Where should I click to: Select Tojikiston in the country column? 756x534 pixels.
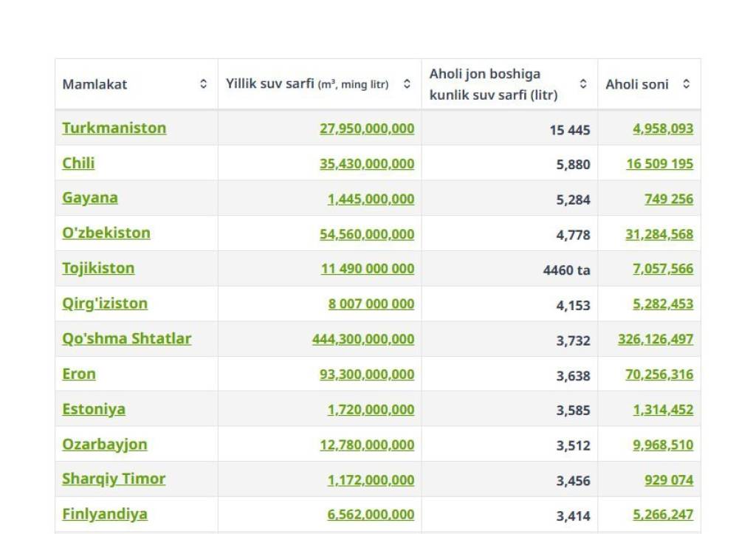[x=98, y=268]
